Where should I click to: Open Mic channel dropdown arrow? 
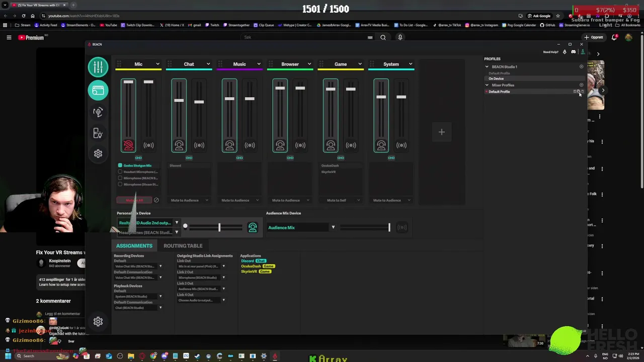(x=157, y=64)
